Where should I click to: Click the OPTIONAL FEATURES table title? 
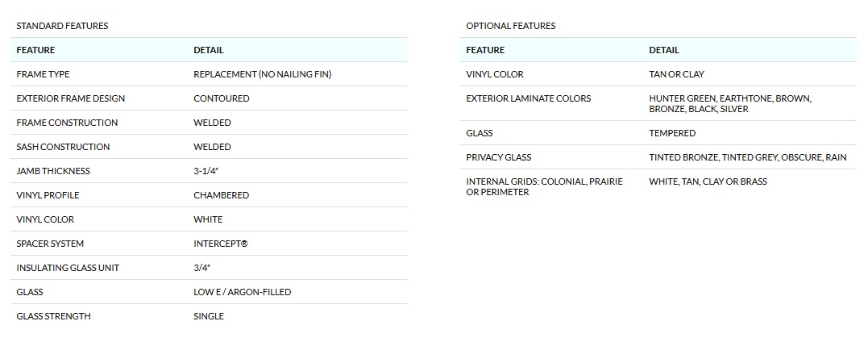[x=510, y=26]
